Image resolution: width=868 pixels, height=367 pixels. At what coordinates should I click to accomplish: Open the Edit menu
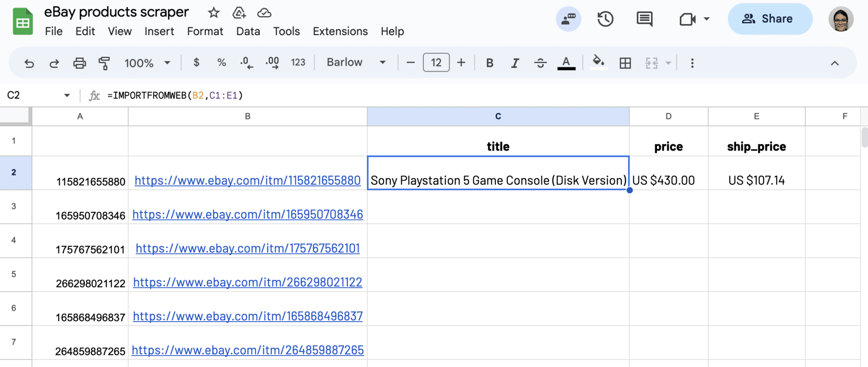pos(85,31)
